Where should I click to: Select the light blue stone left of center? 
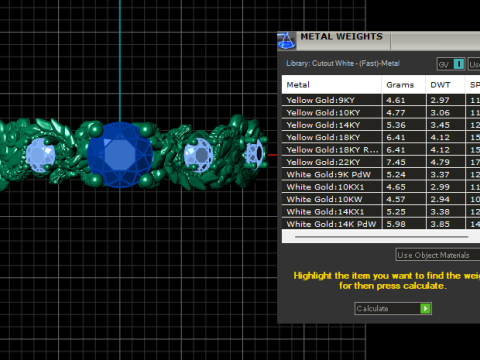40,155
